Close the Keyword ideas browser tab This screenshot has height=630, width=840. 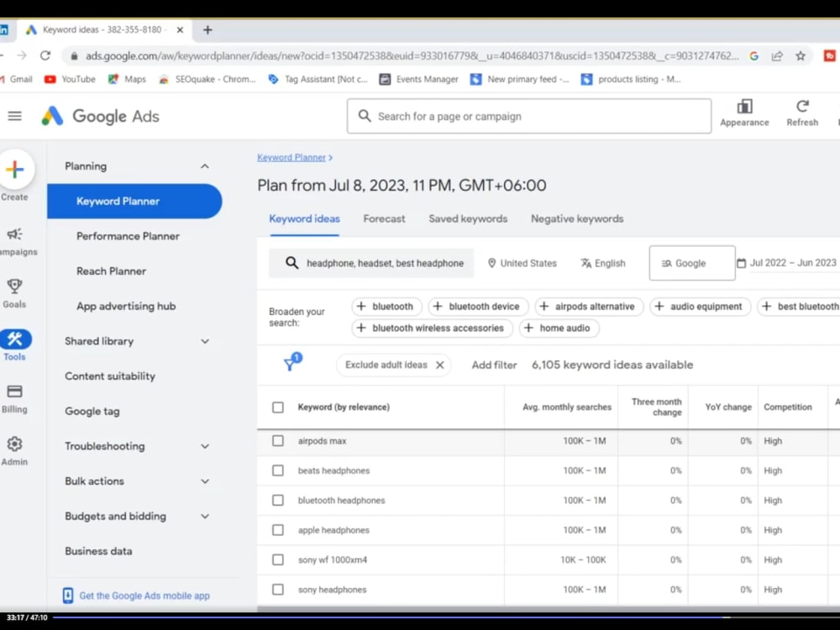tap(180, 30)
